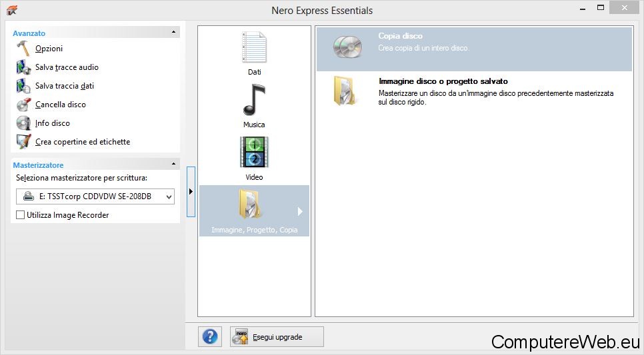Screen dimensions: 644x355
Task: Select the Musica note icon
Action: click(254, 100)
